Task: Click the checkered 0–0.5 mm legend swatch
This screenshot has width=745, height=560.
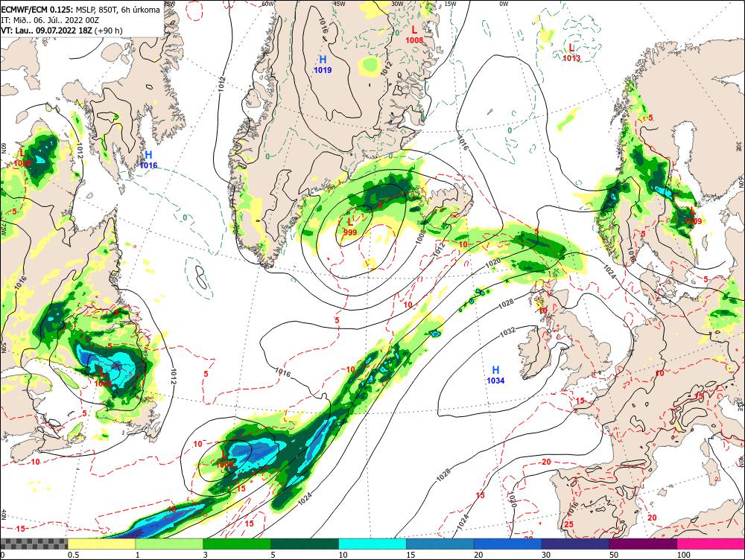Action: pyautogui.click(x=34, y=544)
